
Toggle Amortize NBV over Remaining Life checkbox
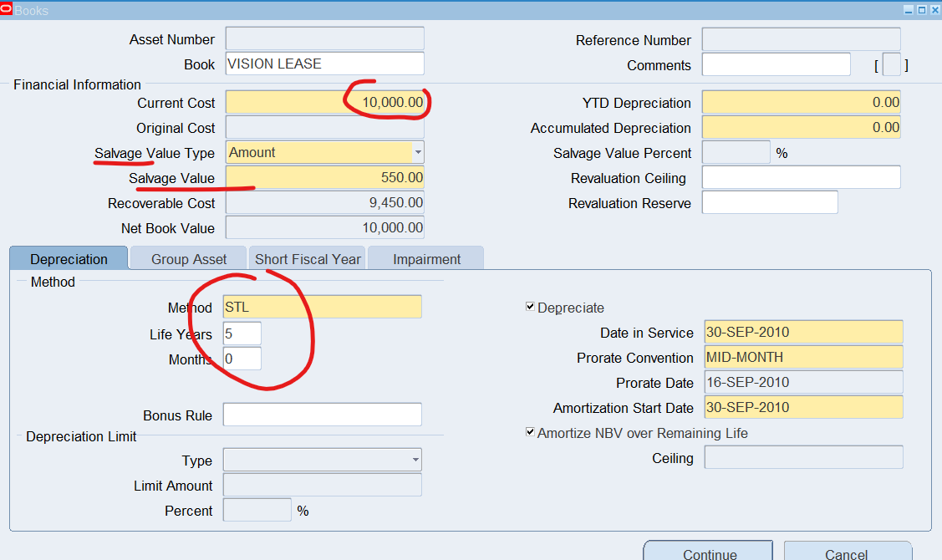[530, 432]
